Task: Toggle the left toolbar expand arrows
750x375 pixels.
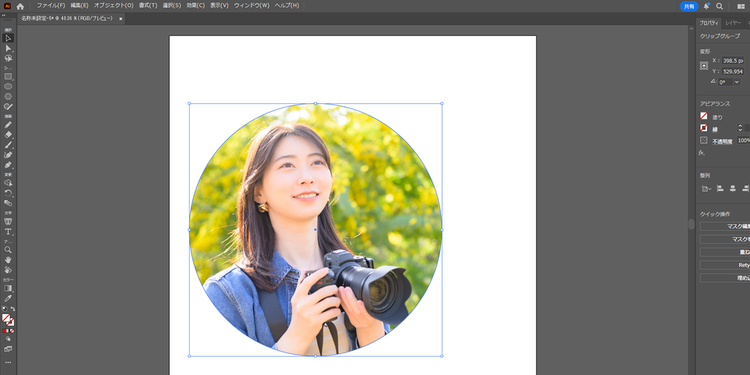Action: [4, 15]
